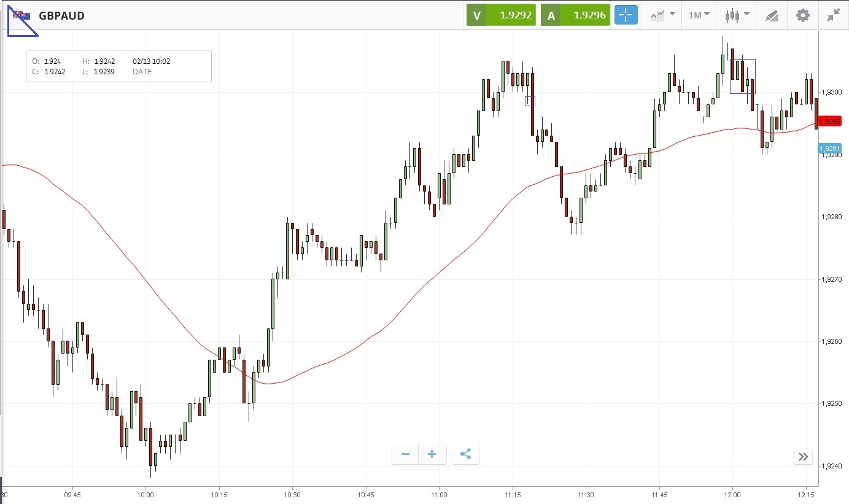Viewport: 849px width, 504px height.
Task: Zoom out the chart with the minus button
Action: 405,454
